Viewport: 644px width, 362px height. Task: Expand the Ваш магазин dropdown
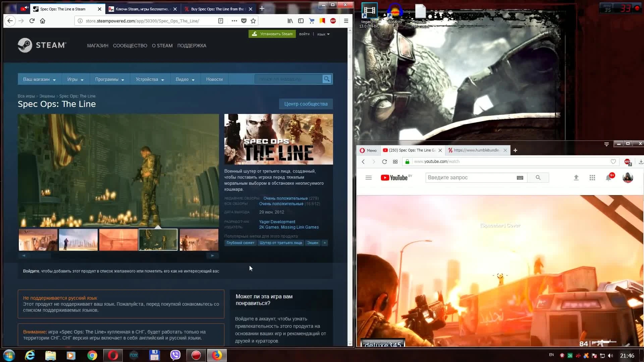[x=39, y=79]
